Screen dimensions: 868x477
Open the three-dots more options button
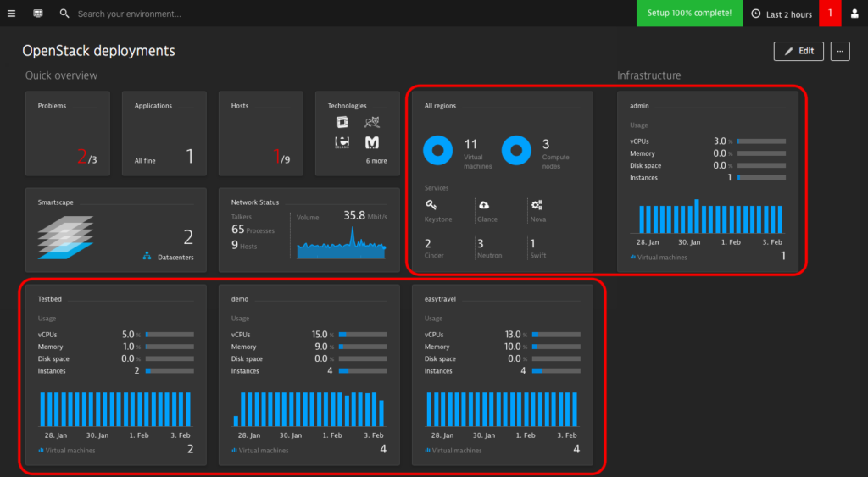click(840, 51)
